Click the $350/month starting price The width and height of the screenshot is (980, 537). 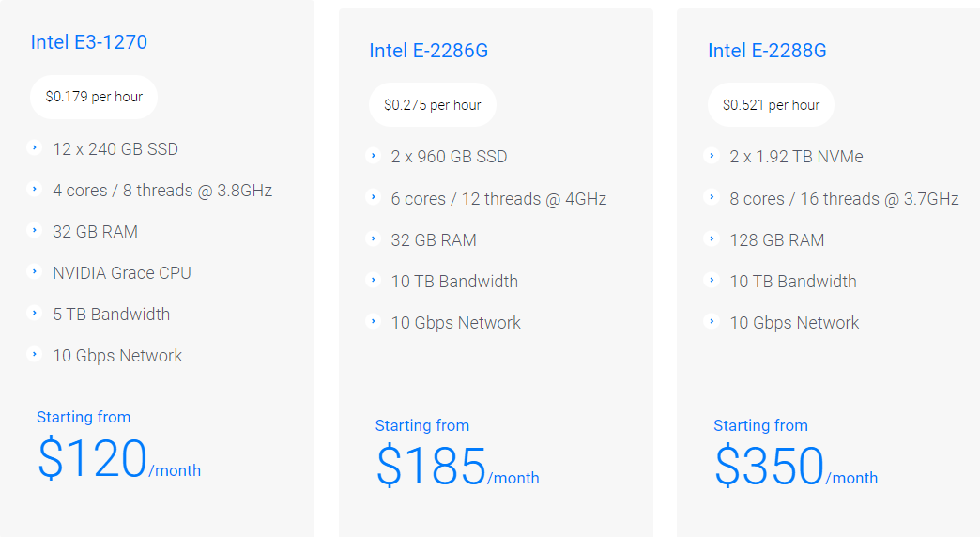[795, 468]
